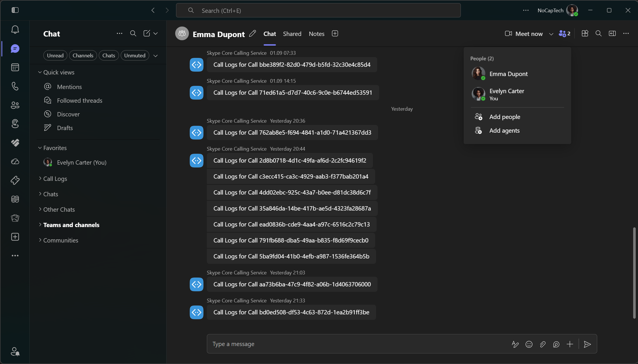This screenshot has height=364, width=638.
Task: Open the Loop component icon in compose box
Action: point(556,344)
